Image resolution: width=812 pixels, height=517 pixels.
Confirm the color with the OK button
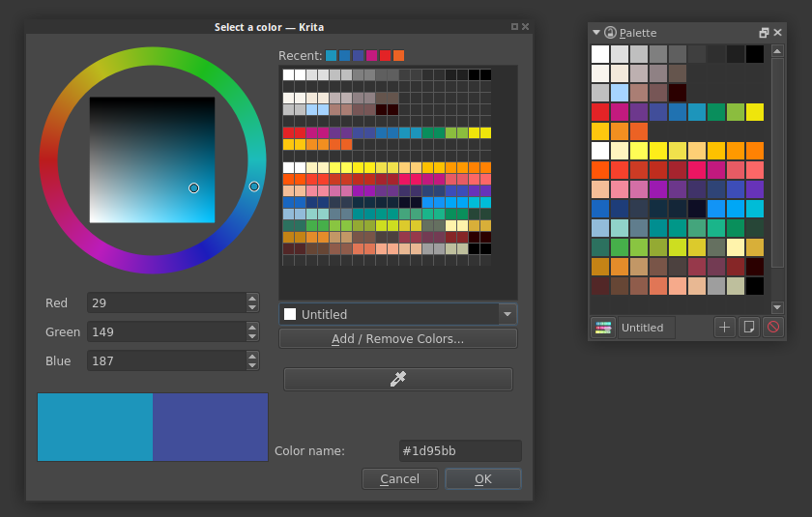click(x=483, y=478)
